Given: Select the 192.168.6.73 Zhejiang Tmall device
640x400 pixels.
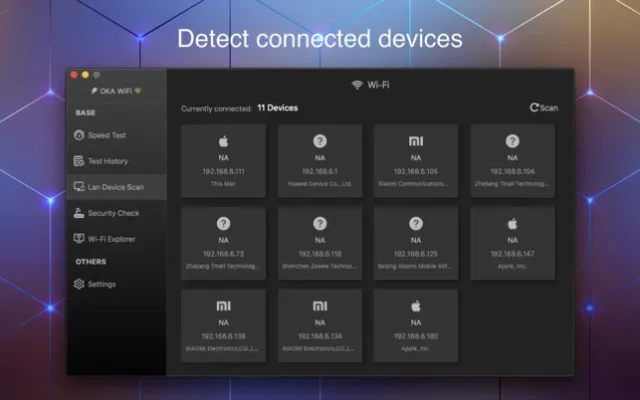Looking at the screenshot, I should tap(223, 243).
